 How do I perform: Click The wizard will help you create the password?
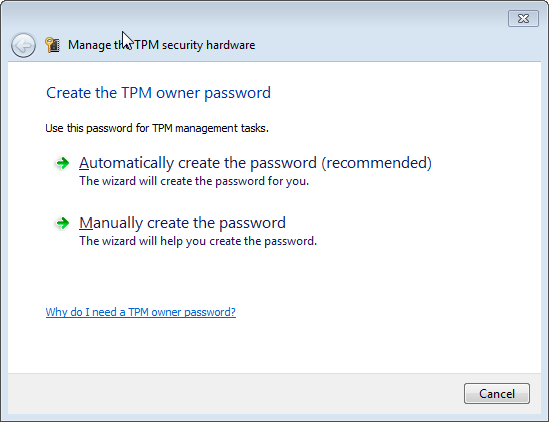tap(198, 241)
